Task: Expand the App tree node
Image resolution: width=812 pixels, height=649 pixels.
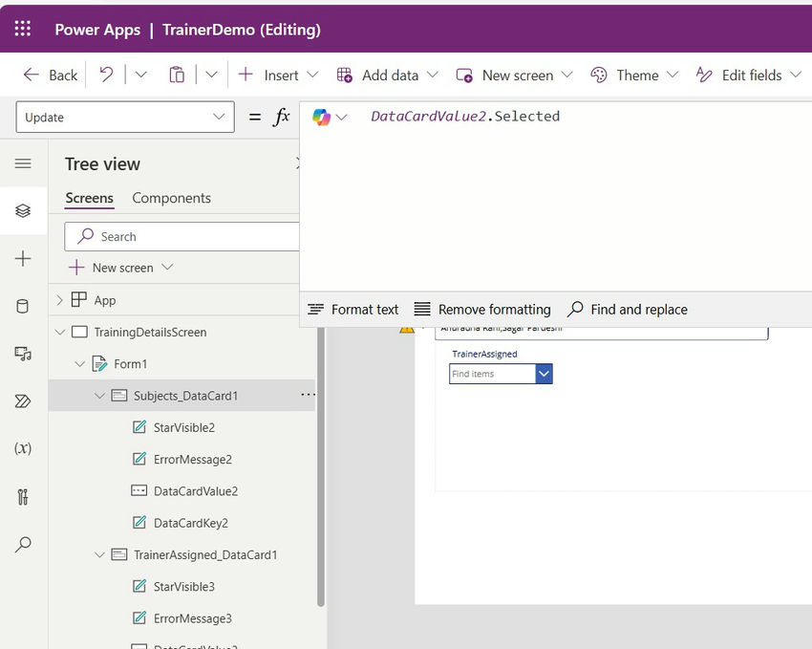Action: pyautogui.click(x=60, y=300)
